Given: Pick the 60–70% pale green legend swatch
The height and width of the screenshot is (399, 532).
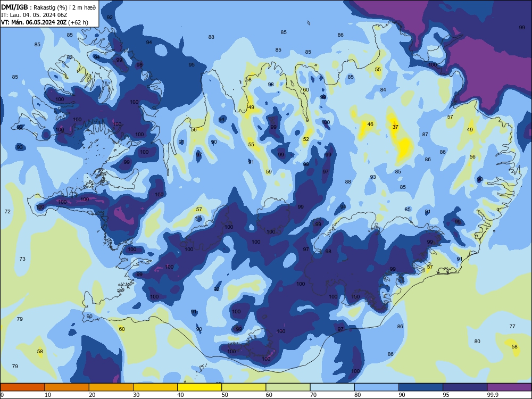Looking at the screenshot, I should coord(288,387).
